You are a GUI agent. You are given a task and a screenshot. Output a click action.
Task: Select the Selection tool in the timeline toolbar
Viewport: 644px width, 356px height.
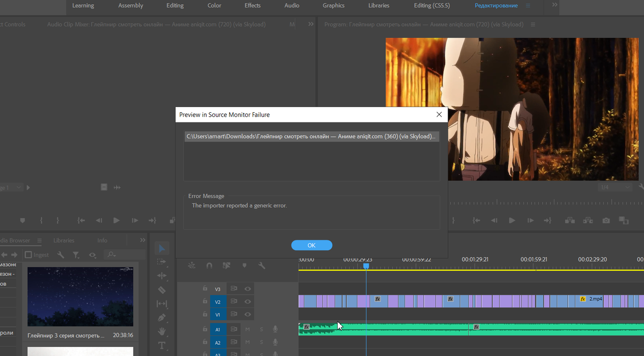(163, 248)
